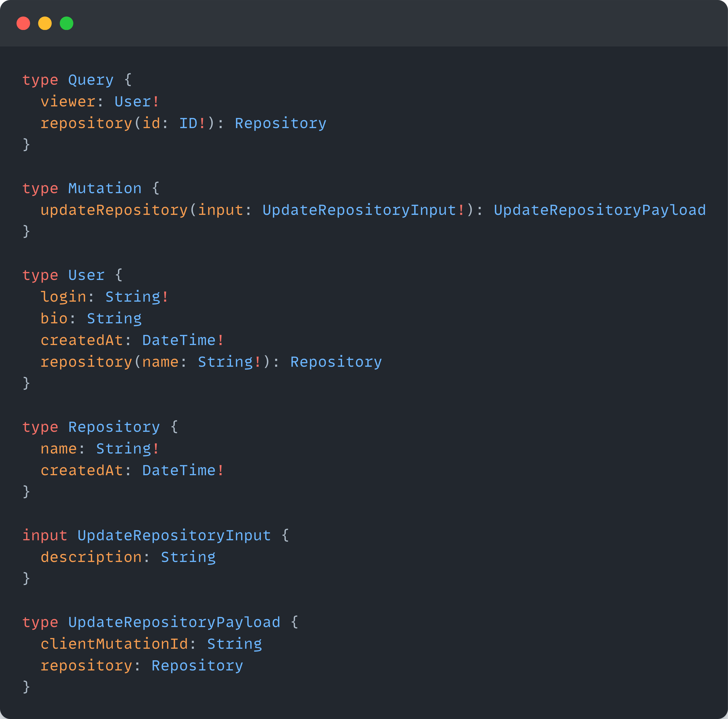Click 'Repository' return type in User type

(336, 362)
